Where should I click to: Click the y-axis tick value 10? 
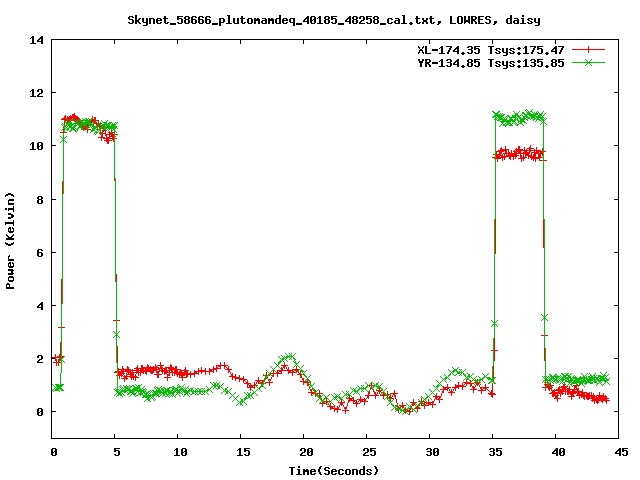click(36, 146)
